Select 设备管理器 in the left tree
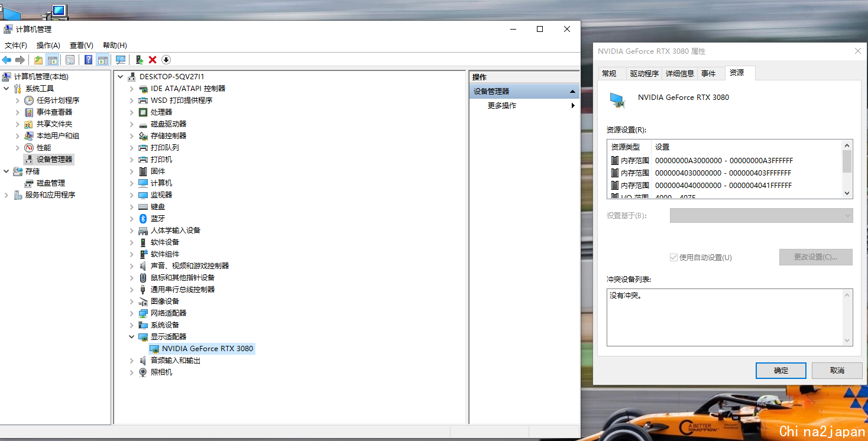Image resolution: width=868 pixels, height=441 pixels. click(54, 160)
